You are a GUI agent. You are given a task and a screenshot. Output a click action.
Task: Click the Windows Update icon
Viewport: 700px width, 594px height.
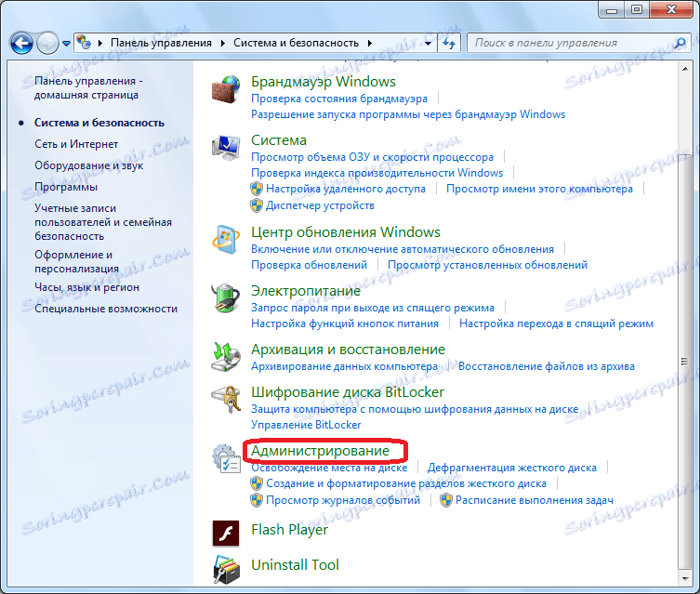(226, 240)
